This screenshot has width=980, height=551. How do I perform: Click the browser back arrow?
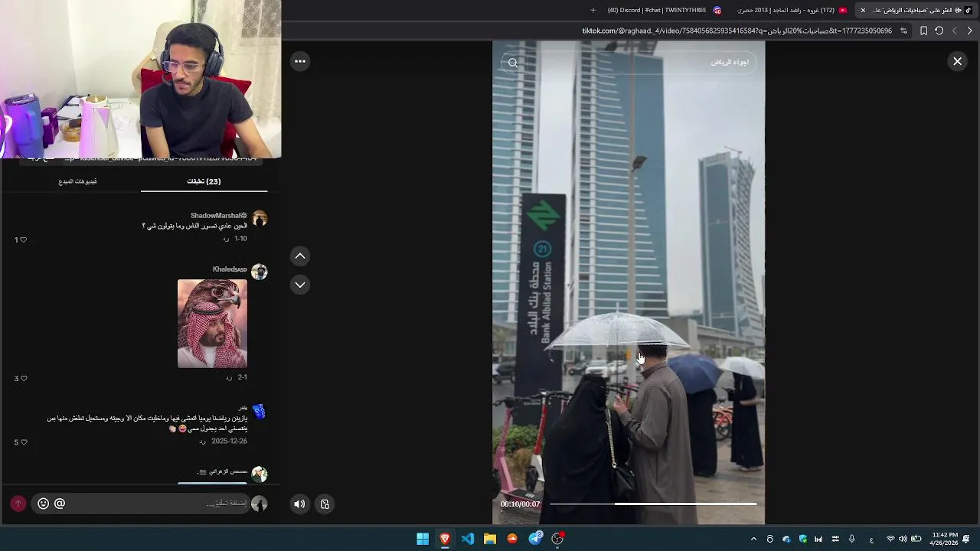click(x=969, y=31)
